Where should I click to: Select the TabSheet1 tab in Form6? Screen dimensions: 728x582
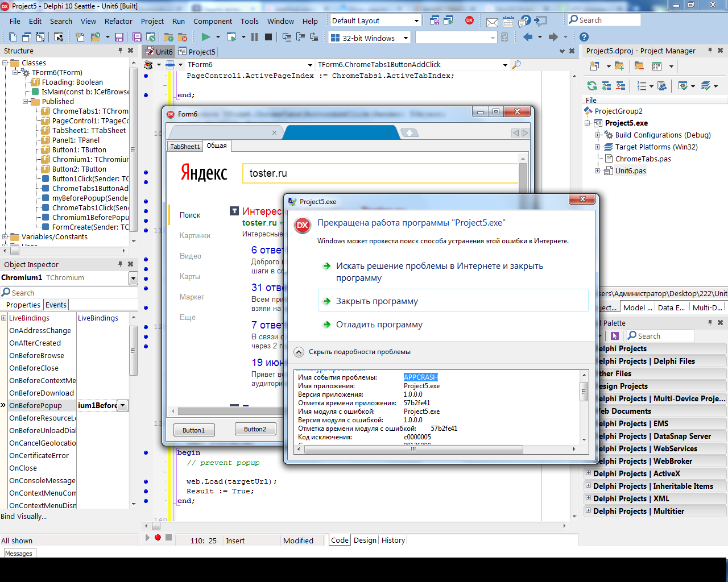pyautogui.click(x=185, y=147)
